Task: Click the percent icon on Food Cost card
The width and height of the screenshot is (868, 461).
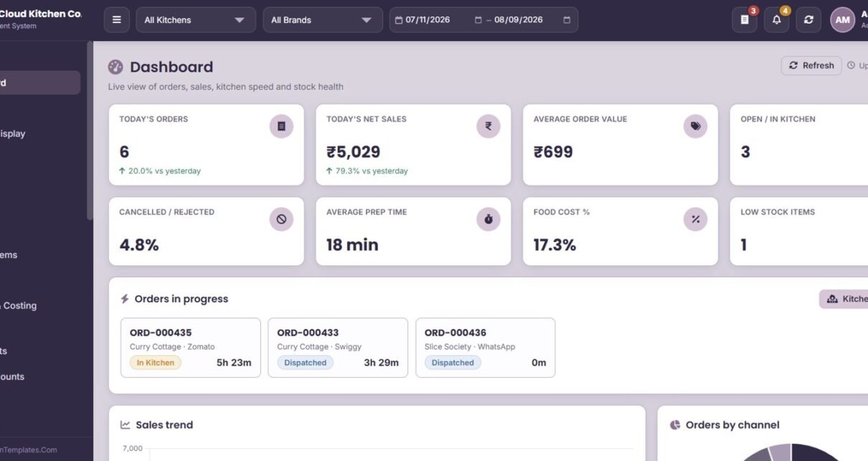Action: [x=695, y=219]
